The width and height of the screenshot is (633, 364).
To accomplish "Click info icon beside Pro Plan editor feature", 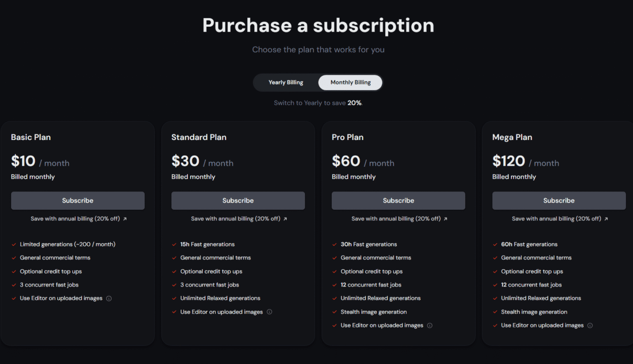I will (x=430, y=326).
